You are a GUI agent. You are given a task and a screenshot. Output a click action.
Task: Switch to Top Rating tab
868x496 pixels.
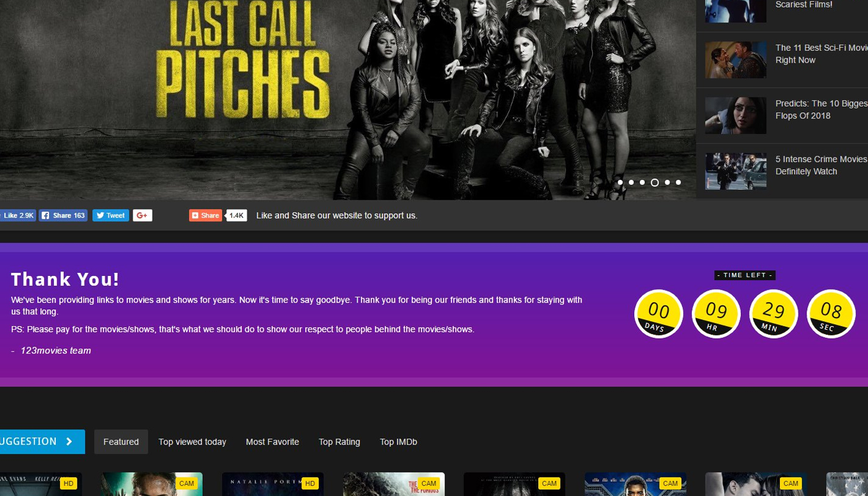click(339, 441)
